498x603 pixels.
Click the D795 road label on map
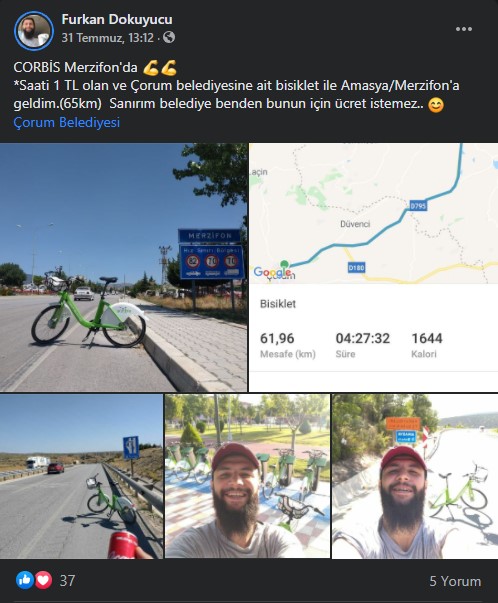(418, 206)
